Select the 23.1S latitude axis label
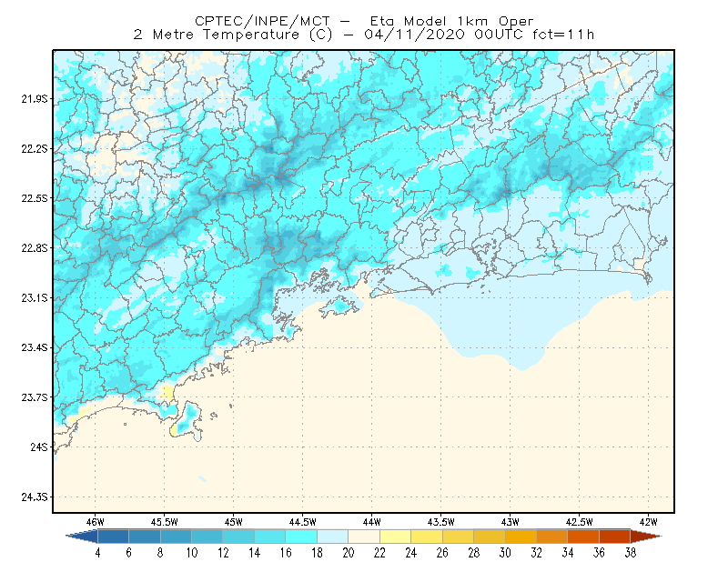Image resolution: width=728 pixels, height=562 pixels. pos(35,297)
